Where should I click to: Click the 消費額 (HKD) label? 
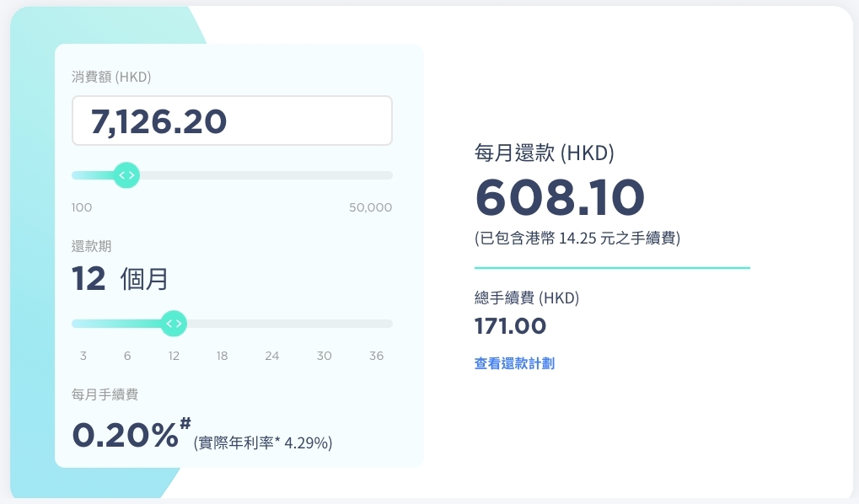[111, 77]
